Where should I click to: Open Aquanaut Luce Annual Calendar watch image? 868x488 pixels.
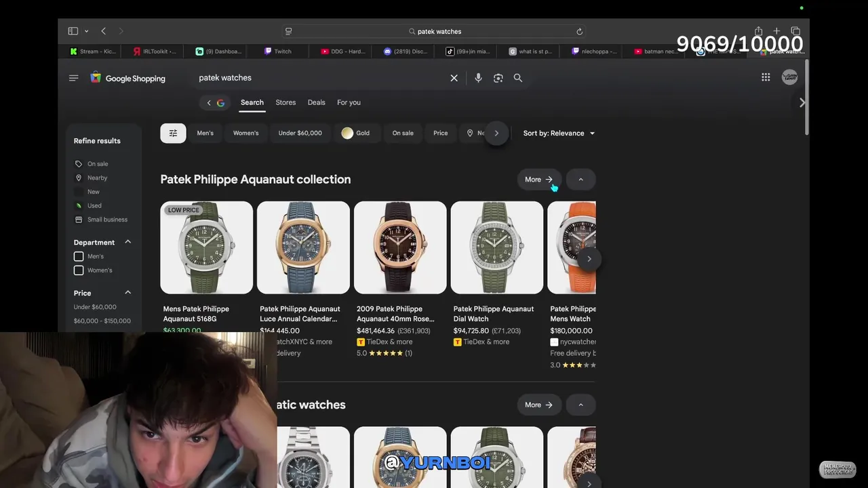303,248
